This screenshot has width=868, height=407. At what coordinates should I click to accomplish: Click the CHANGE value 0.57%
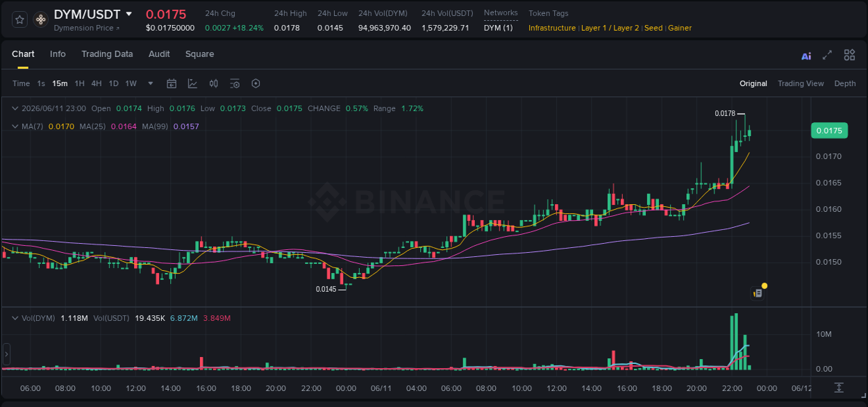357,108
